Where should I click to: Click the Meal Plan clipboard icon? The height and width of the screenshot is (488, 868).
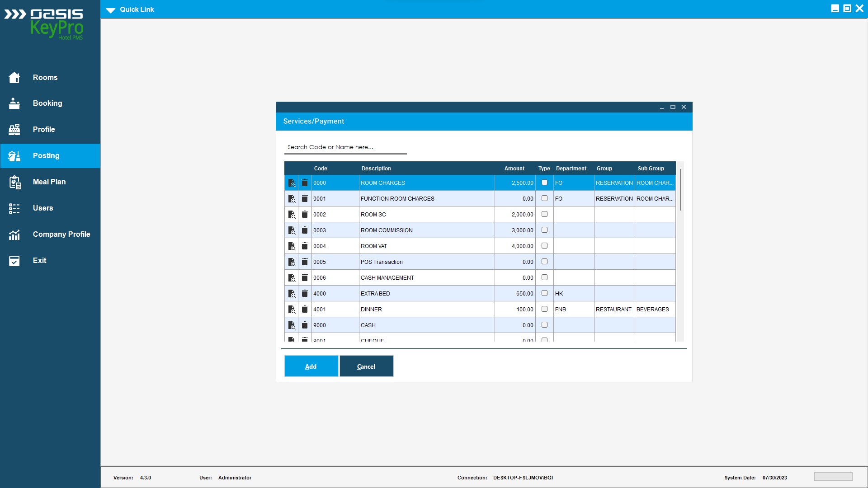click(x=14, y=182)
